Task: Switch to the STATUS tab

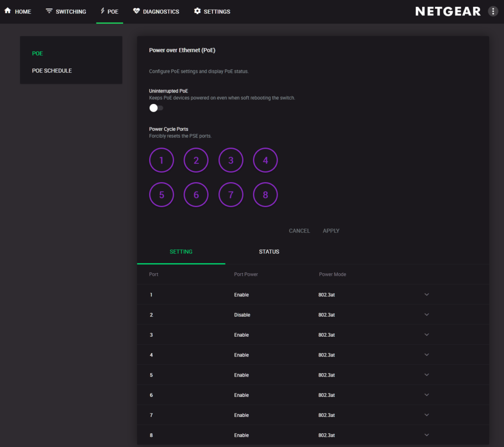Action: [x=269, y=252]
